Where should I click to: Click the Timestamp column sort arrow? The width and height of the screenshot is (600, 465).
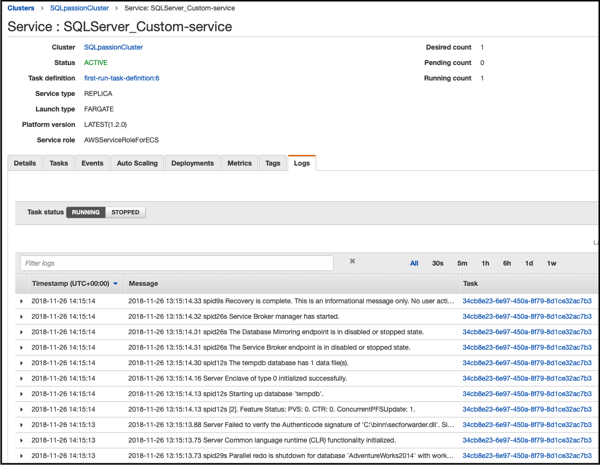(115, 284)
